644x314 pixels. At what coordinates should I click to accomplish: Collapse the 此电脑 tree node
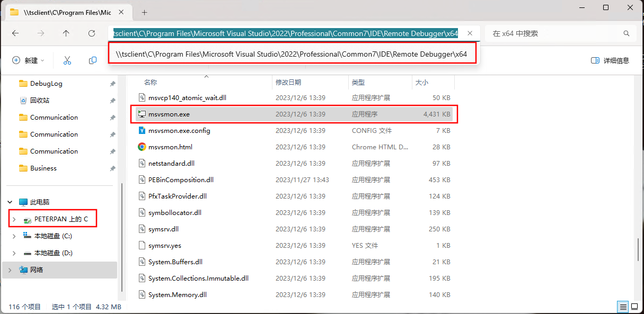coord(10,202)
